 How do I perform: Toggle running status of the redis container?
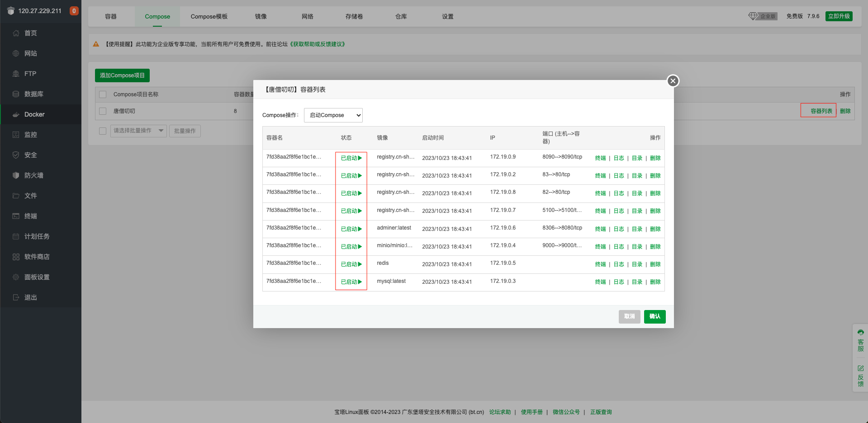(x=351, y=264)
